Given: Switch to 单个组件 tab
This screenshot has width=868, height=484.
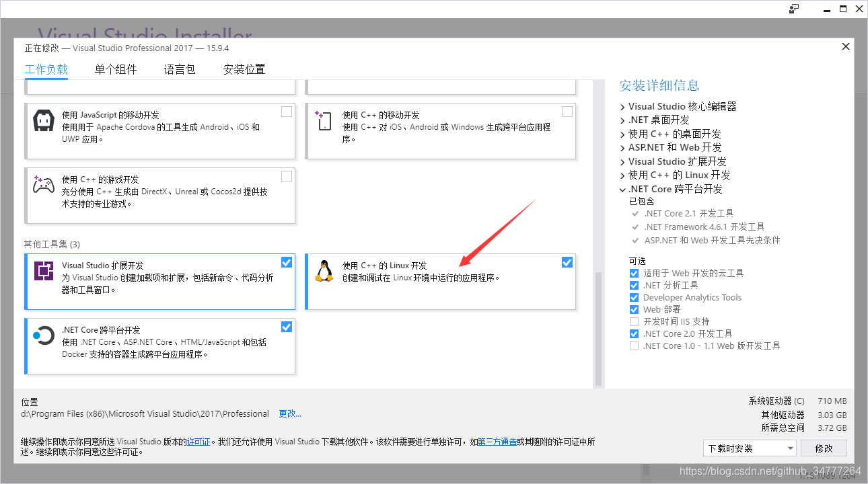Looking at the screenshot, I should [x=116, y=69].
